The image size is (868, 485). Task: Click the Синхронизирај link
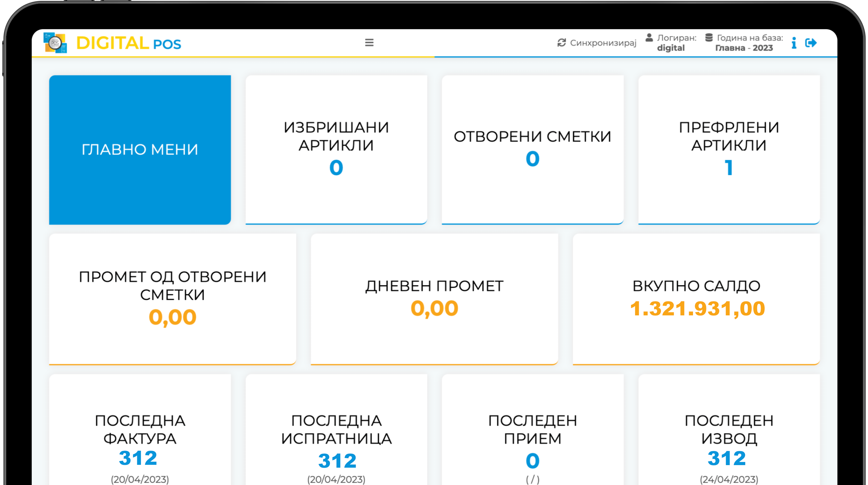[x=603, y=43]
